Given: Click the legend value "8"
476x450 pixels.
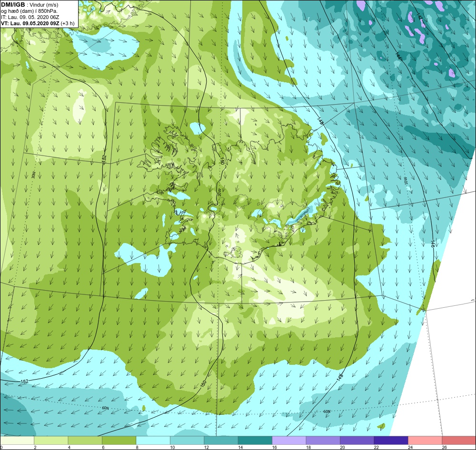Looking at the screenshot, I should [137, 447].
